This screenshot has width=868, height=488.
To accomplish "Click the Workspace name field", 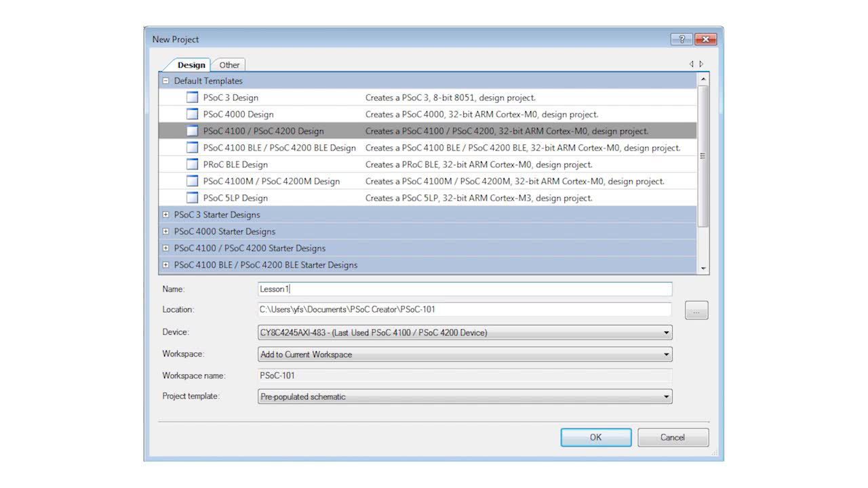I will click(x=465, y=375).
